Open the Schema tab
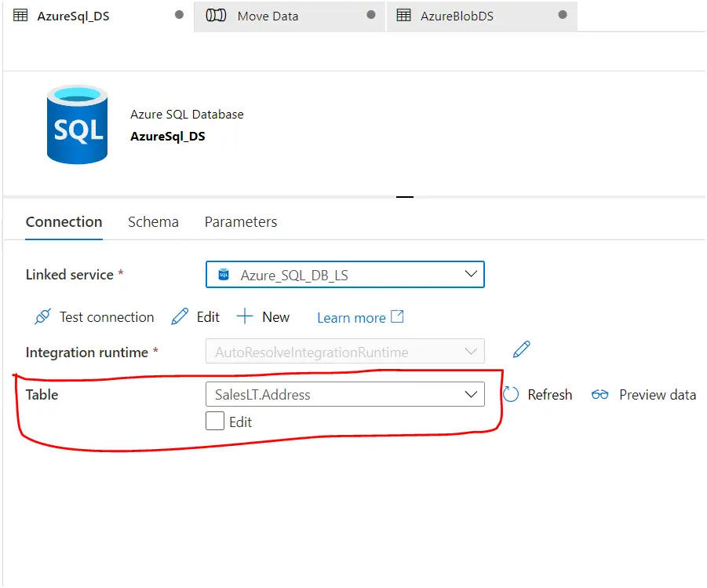The height and width of the screenshot is (588, 707). point(153,222)
